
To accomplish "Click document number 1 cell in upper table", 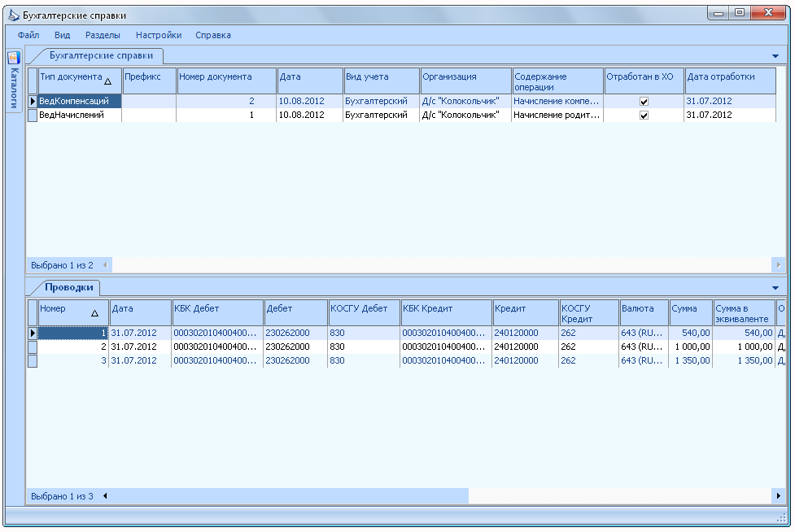I will click(x=226, y=115).
